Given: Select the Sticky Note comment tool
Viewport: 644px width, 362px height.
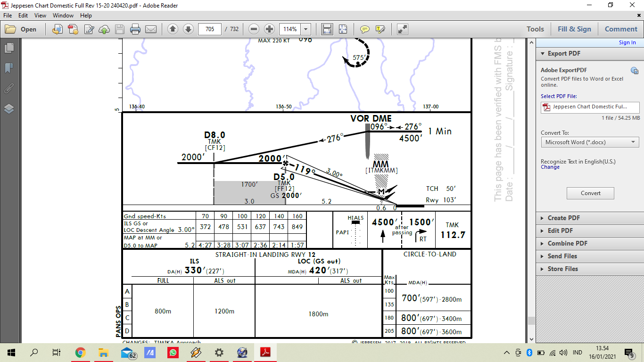Looking at the screenshot, I should coord(364,29).
